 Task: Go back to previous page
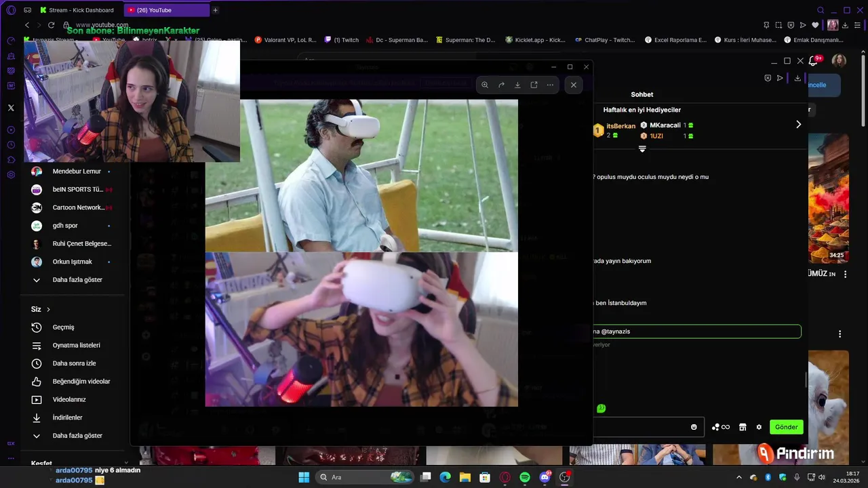click(x=27, y=25)
